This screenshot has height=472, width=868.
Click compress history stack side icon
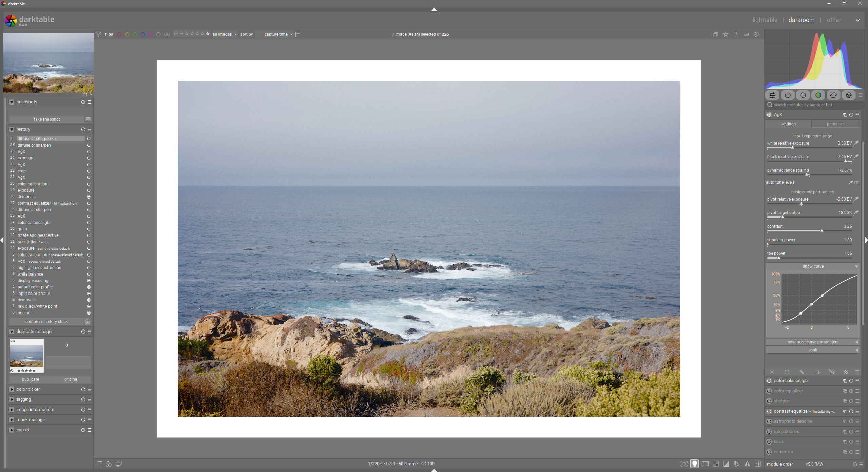[x=88, y=322]
